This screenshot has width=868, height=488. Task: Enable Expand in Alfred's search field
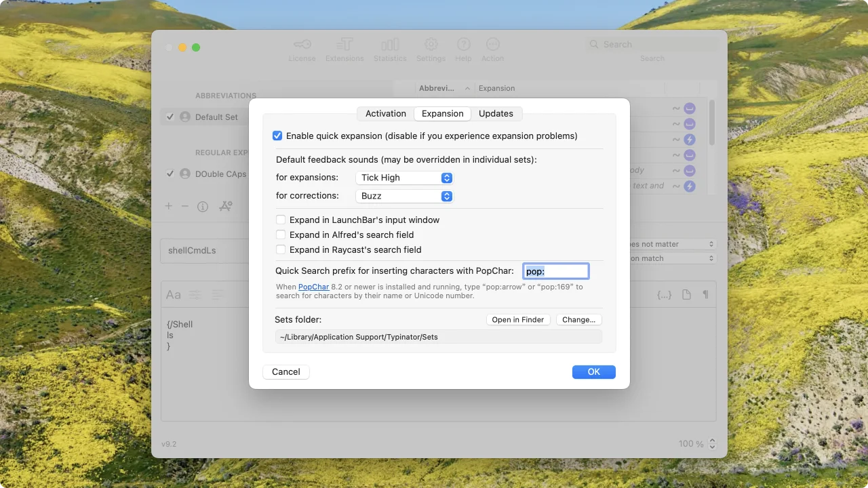(x=281, y=235)
